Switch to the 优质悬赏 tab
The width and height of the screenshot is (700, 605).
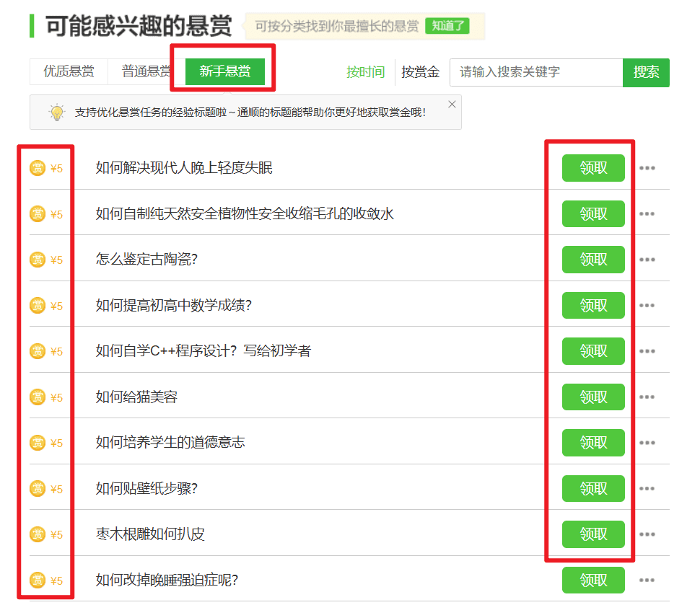click(x=69, y=71)
